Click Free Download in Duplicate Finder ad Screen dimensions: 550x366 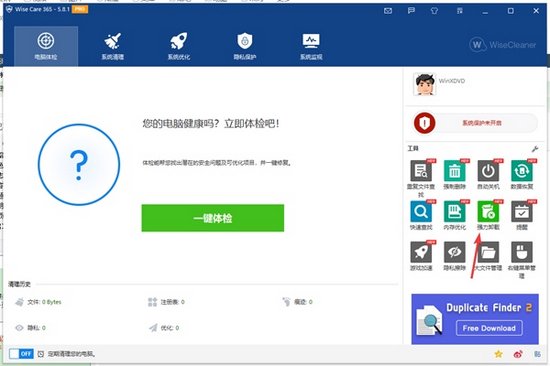coord(489,328)
